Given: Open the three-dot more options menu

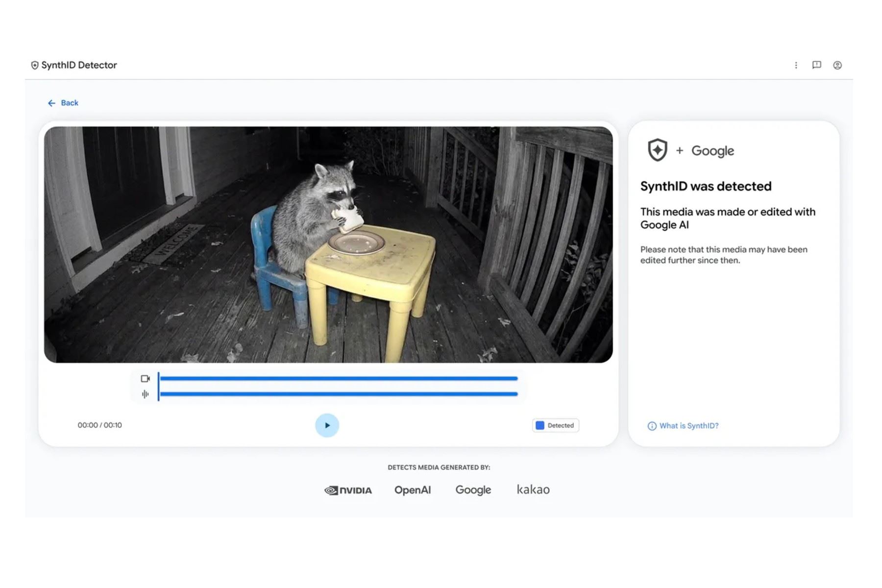Looking at the screenshot, I should [796, 65].
